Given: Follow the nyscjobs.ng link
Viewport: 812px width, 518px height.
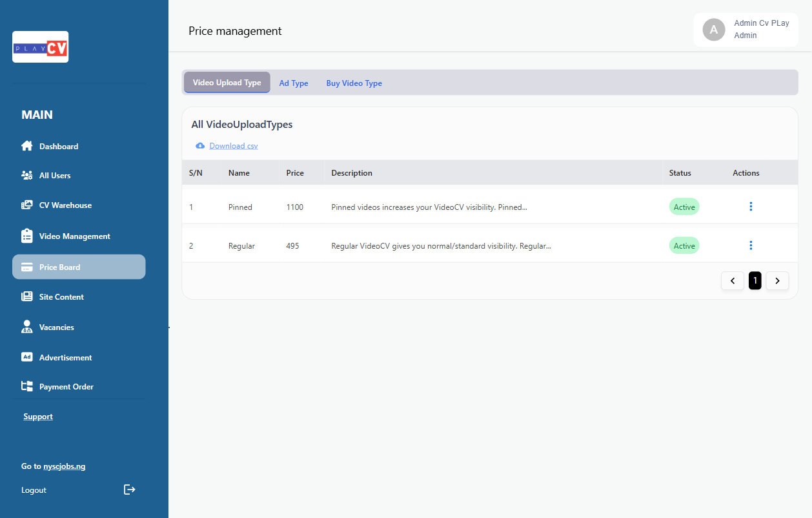Looking at the screenshot, I should [x=64, y=466].
